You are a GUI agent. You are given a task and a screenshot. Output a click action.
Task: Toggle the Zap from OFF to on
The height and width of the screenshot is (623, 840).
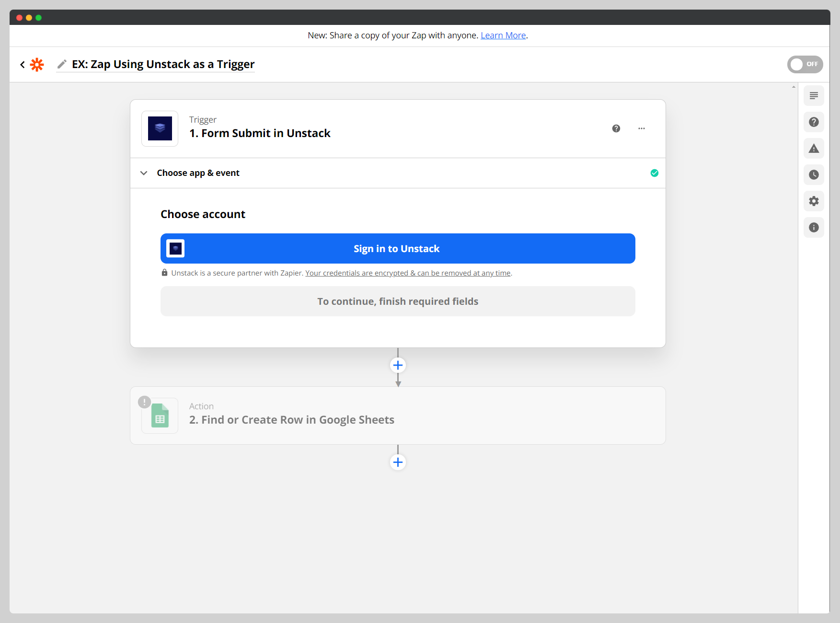805,64
